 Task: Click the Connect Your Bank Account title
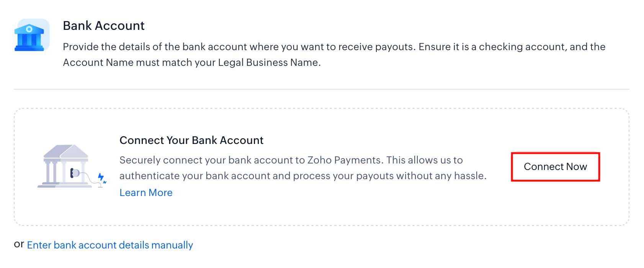click(x=191, y=140)
